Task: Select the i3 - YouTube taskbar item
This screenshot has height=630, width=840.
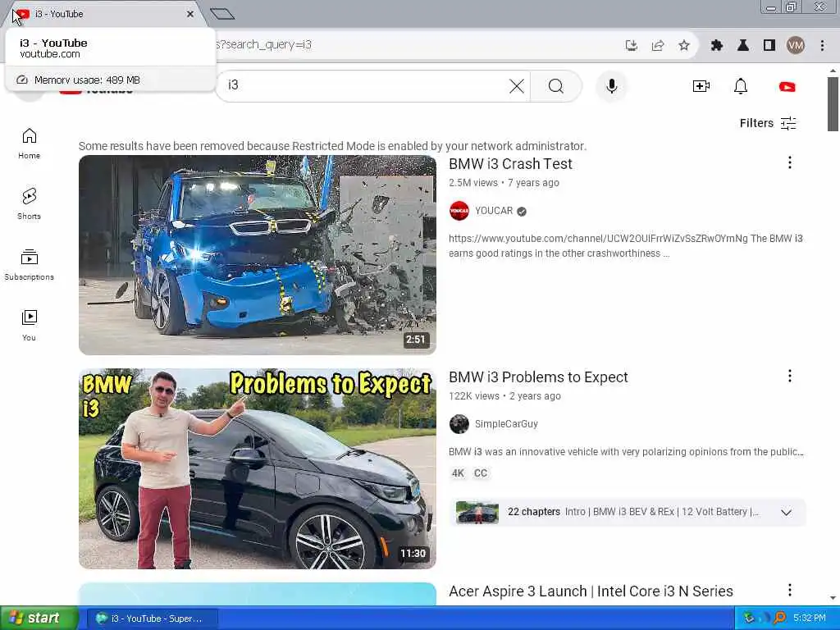Action: 152,619
